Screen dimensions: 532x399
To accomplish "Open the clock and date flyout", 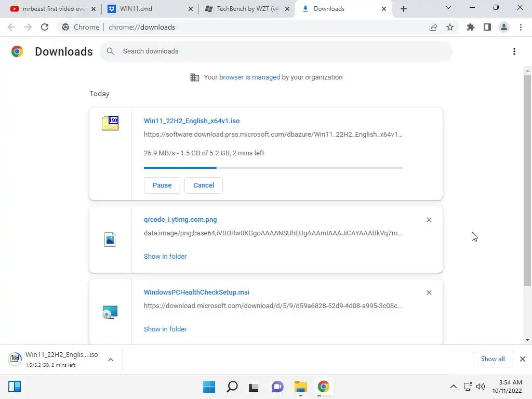I will point(507,387).
